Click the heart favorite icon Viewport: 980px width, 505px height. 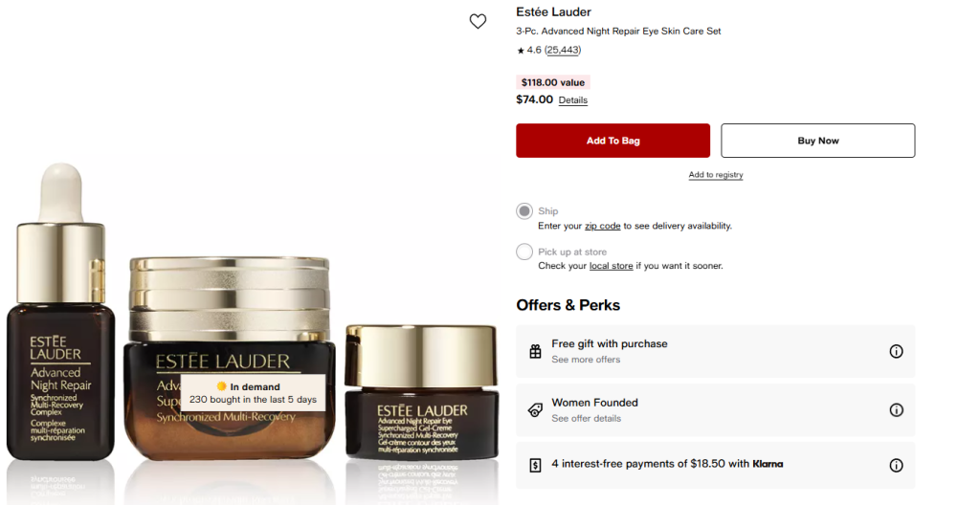click(479, 21)
